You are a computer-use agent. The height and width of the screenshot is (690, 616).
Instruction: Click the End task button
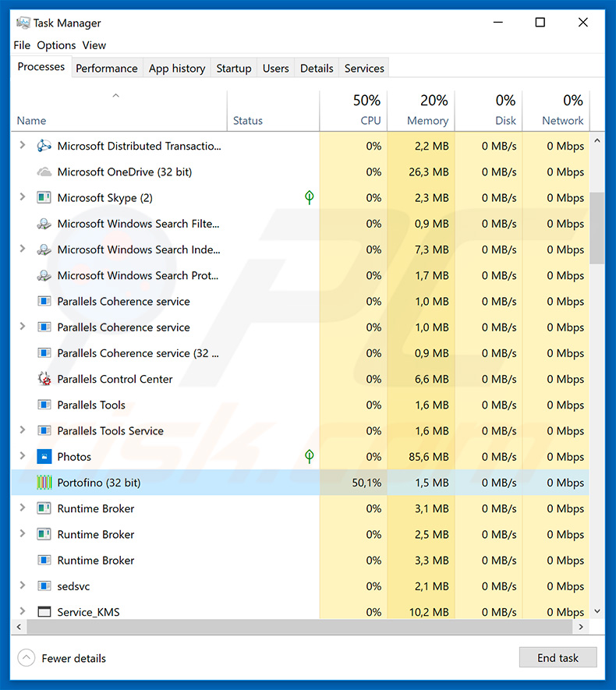[x=558, y=658]
